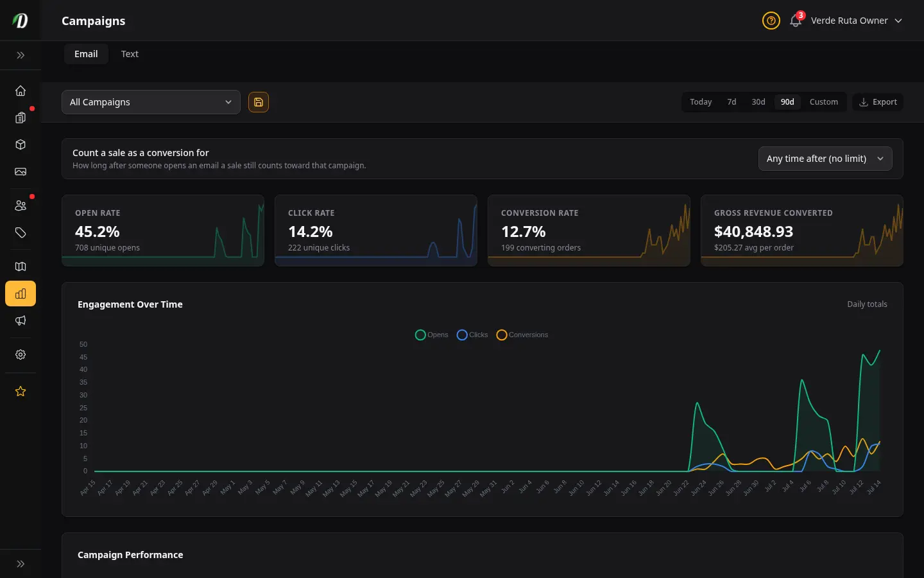
Task: Click the '$205.27 avg per order' text
Action: click(754, 248)
